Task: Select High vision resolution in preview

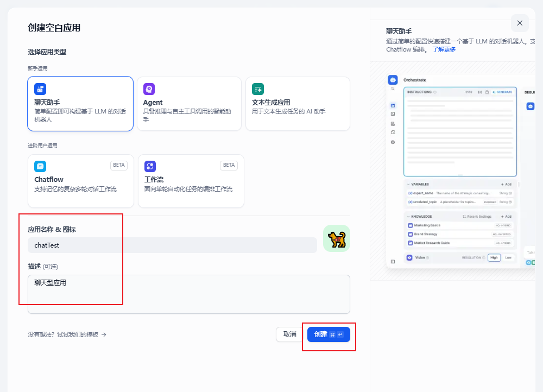Action: coord(494,258)
